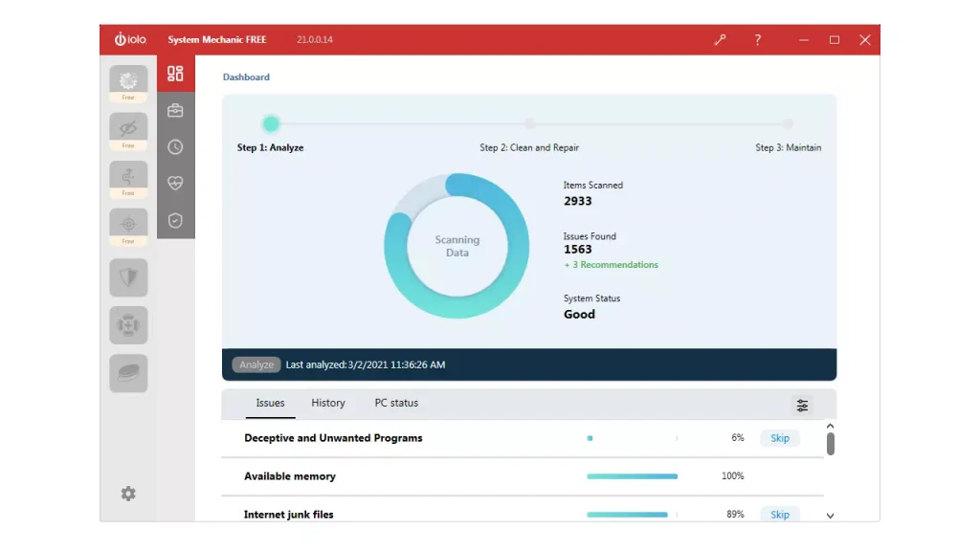Open the 3 Recommendations link

611,265
